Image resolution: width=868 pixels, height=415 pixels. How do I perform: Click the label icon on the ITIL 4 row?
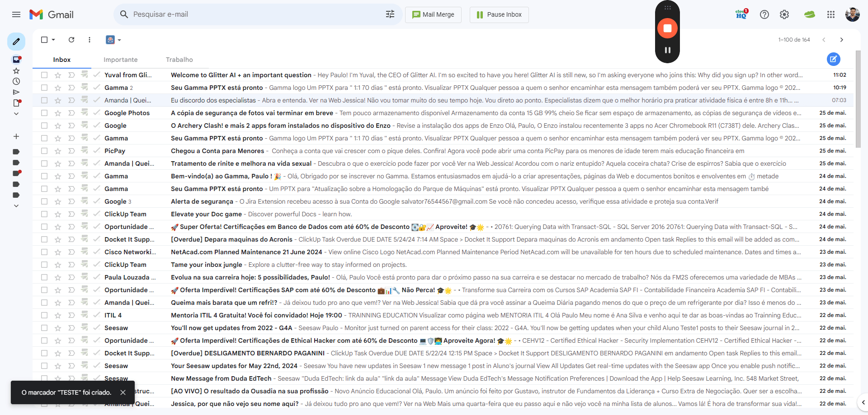[x=85, y=315]
